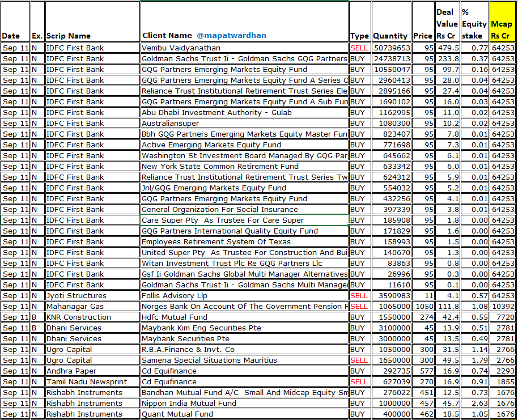Select the Care Super Pty trustee cell

pos(244,220)
